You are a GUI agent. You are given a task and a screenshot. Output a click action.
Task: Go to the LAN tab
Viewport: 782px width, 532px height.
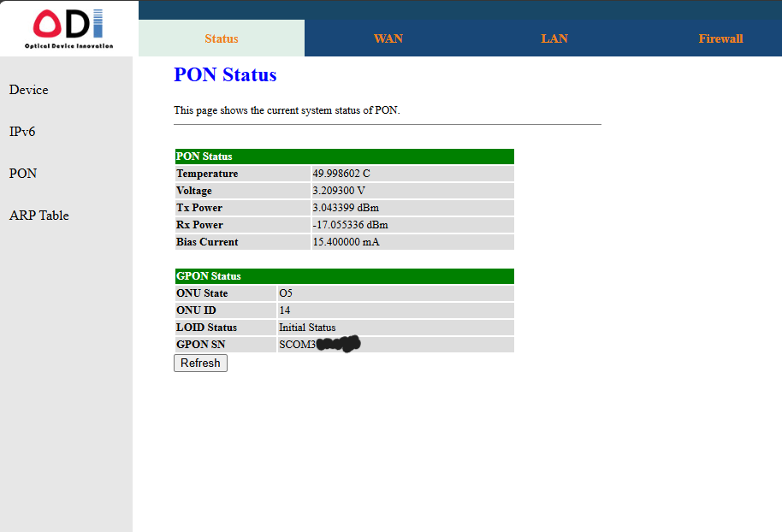pyautogui.click(x=554, y=38)
